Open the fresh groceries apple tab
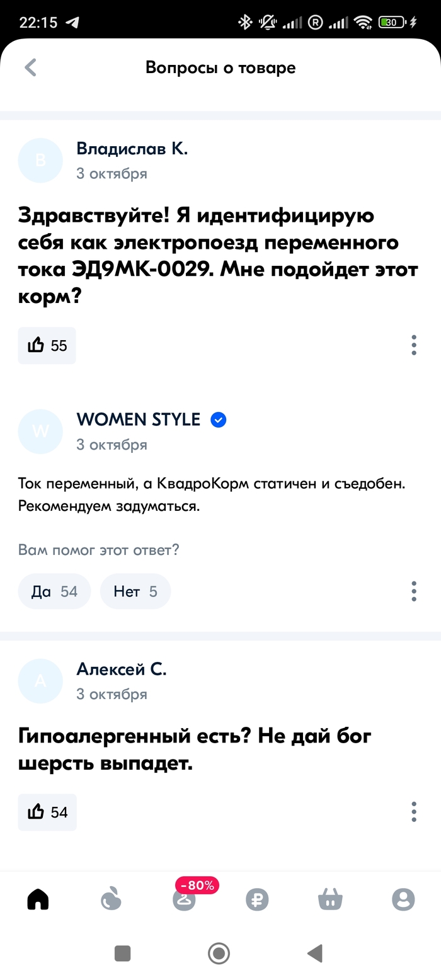This screenshot has height=980, width=441. pos(111,901)
